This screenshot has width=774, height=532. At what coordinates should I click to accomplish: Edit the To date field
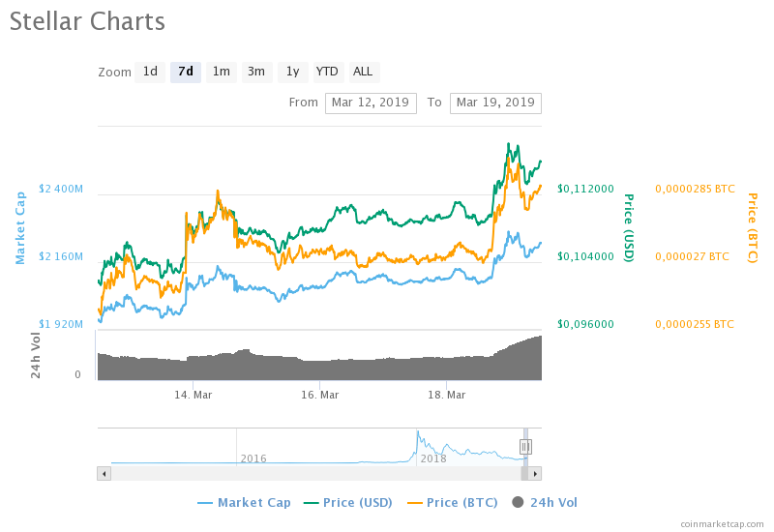495,103
